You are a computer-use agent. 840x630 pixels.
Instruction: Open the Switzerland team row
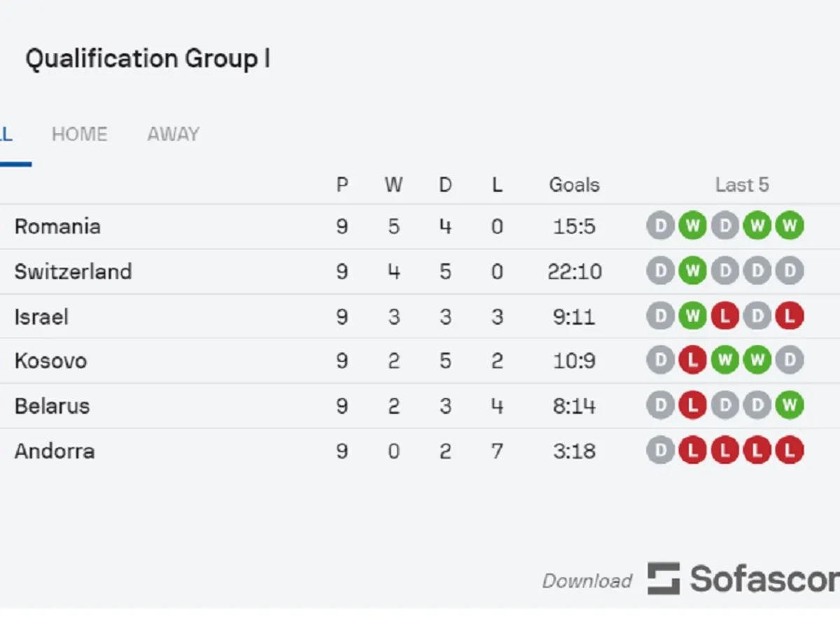(73, 272)
